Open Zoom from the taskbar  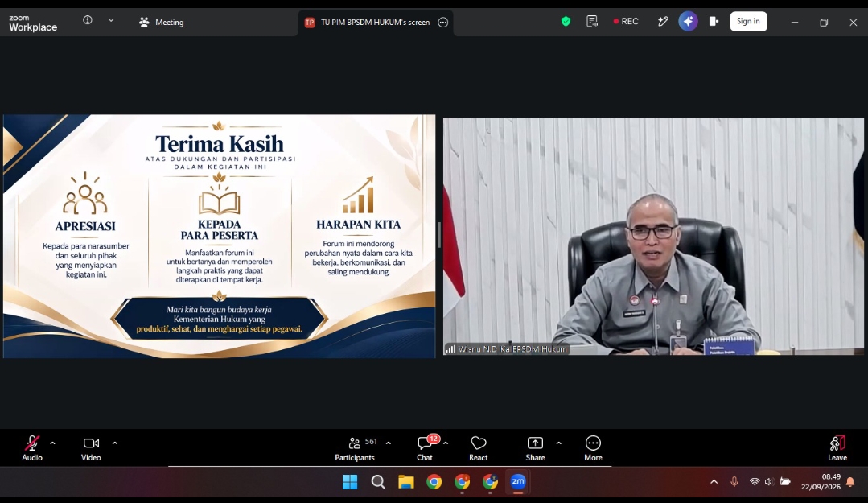[518, 482]
